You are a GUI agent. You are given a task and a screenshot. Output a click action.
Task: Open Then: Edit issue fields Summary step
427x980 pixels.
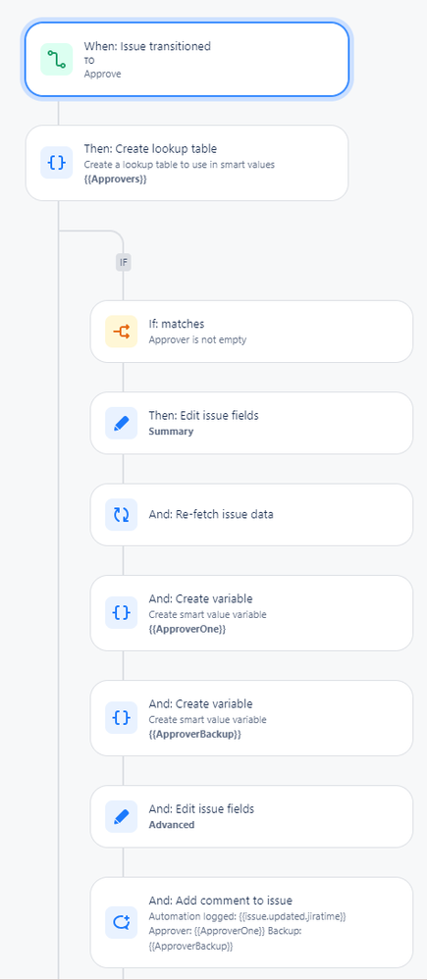(x=251, y=423)
